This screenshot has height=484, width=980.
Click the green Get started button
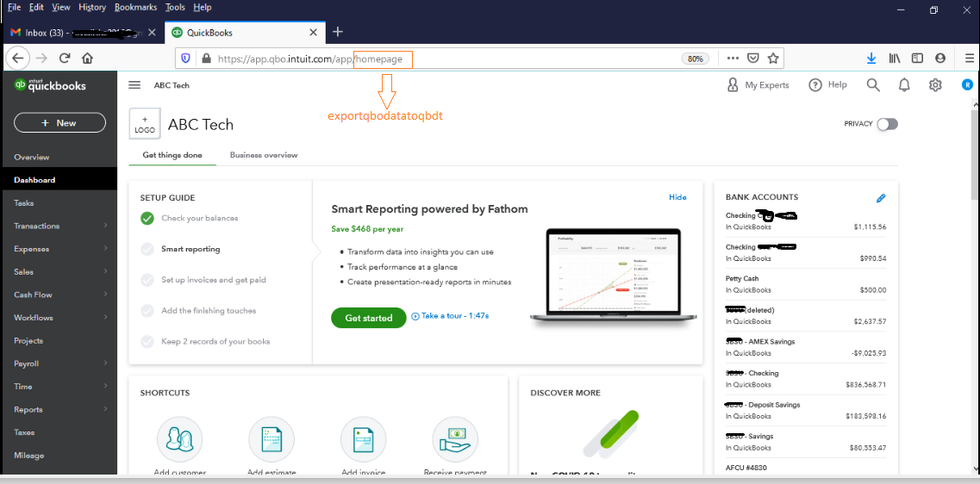click(369, 318)
